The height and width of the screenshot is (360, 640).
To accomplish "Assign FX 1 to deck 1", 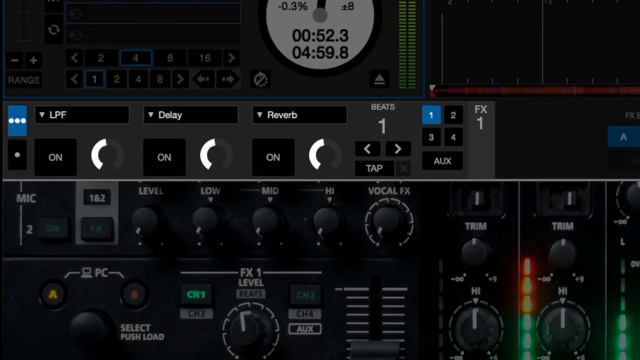I will coord(431,115).
